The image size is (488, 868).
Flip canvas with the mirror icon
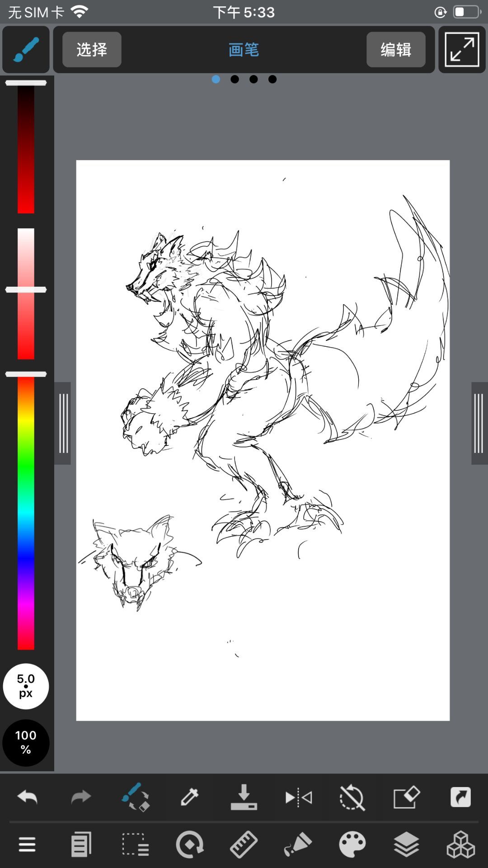tap(298, 797)
